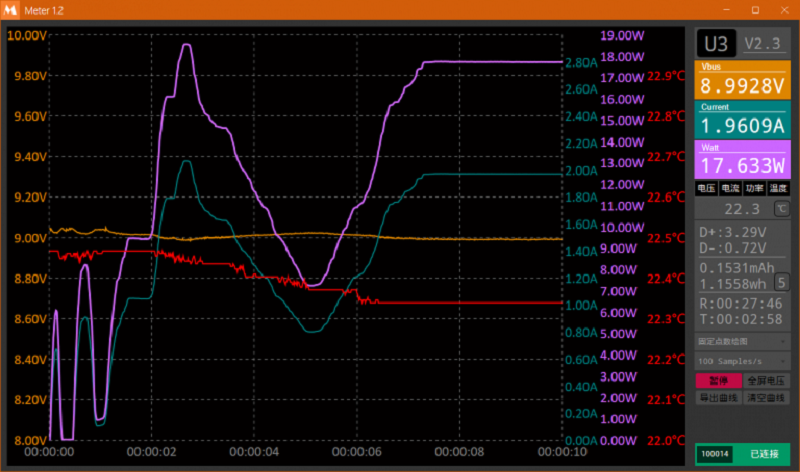Click the U3 device model badge
Viewport: 800px width, 472px height.
[x=716, y=44]
